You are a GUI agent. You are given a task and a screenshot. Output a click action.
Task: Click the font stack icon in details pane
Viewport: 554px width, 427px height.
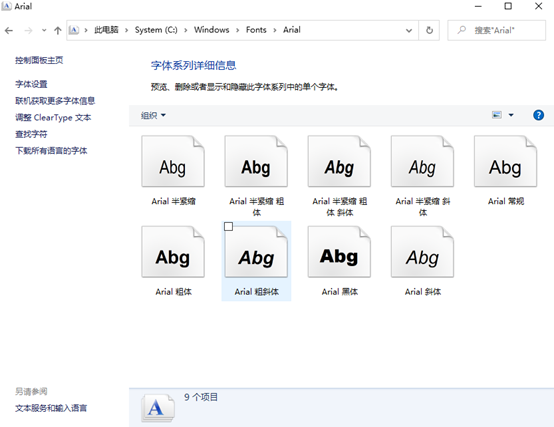(x=158, y=408)
